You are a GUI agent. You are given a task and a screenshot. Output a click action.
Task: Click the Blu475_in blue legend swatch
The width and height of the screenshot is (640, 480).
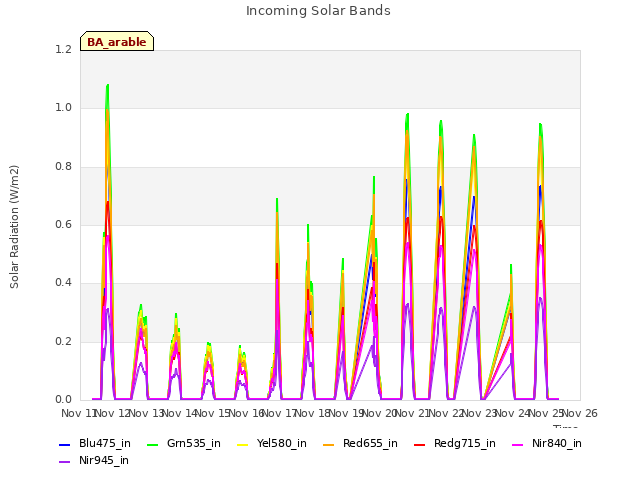click(x=64, y=444)
